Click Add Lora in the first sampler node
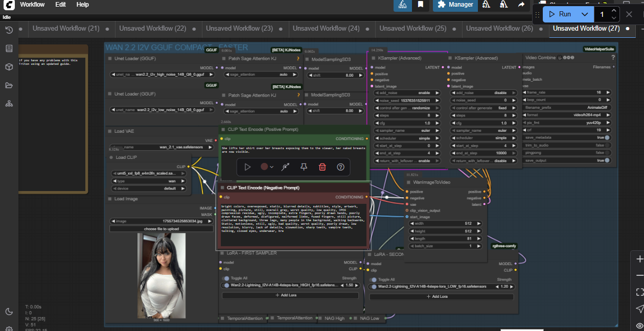Image resolution: width=644 pixels, height=331 pixels. (290, 295)
